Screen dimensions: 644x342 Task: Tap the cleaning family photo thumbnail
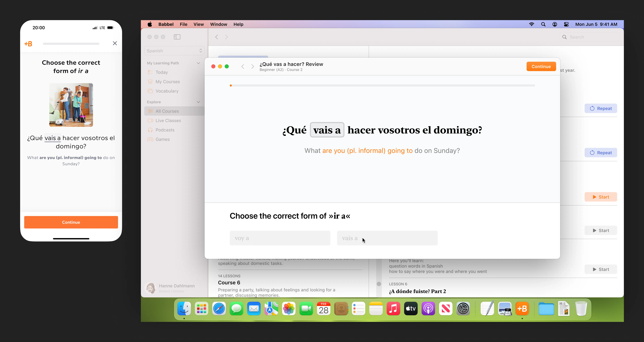click(71, 105)
